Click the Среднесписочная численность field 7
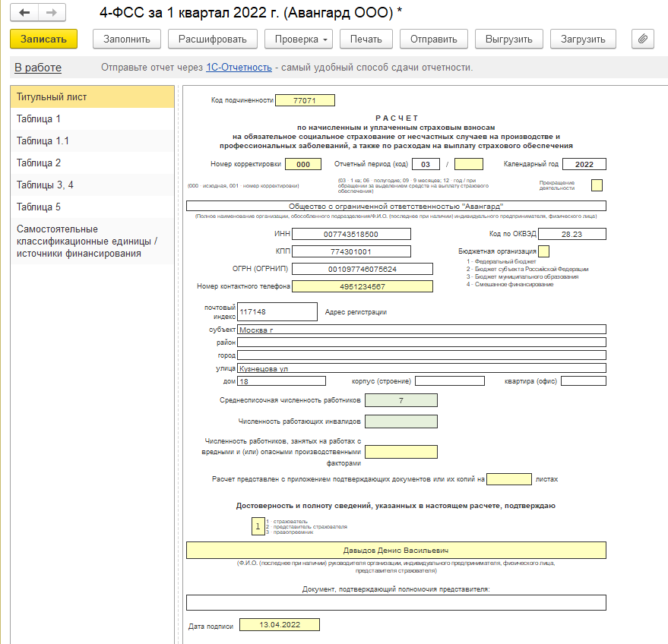 point(401,400)
